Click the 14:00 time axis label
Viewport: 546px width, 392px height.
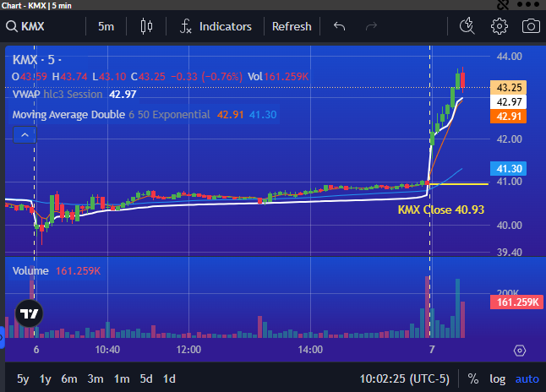pyautogui.click(x=310, y=350)
